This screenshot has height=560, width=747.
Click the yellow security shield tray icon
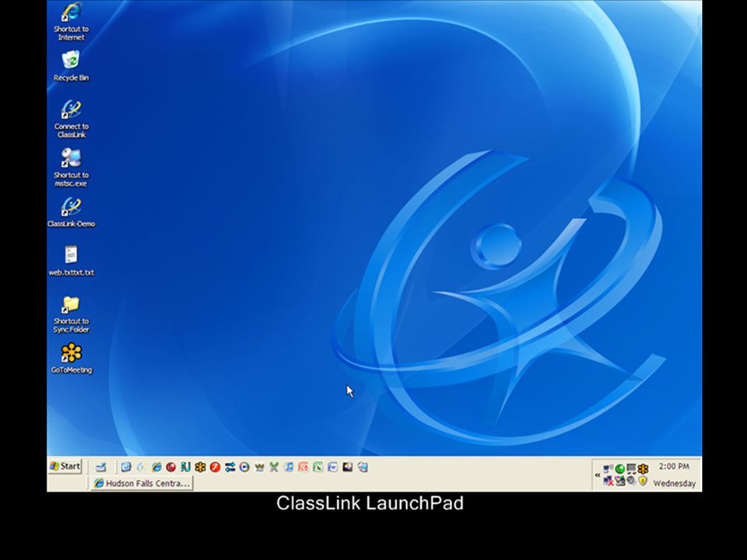pyautogui.click(x=643, y=481)
